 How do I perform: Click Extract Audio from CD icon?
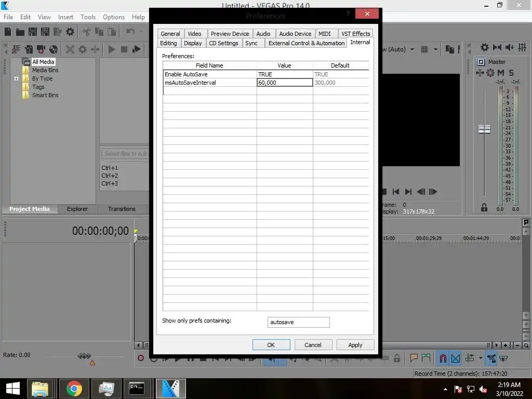click(x=54, y=49)
